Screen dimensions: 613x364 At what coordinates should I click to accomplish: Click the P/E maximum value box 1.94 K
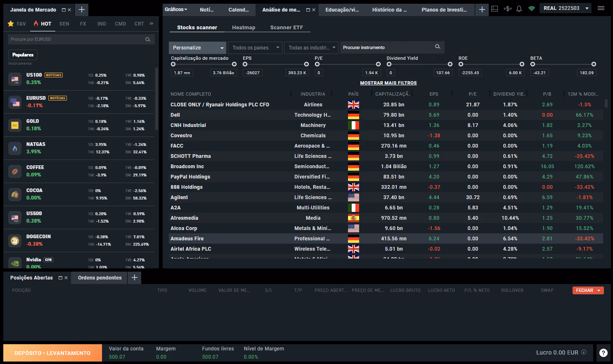tap(372, 73)
